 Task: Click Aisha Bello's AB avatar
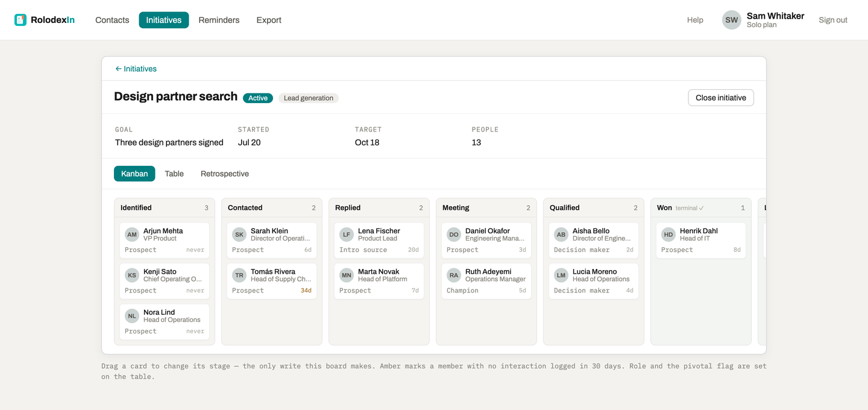[x=561, y=235]
